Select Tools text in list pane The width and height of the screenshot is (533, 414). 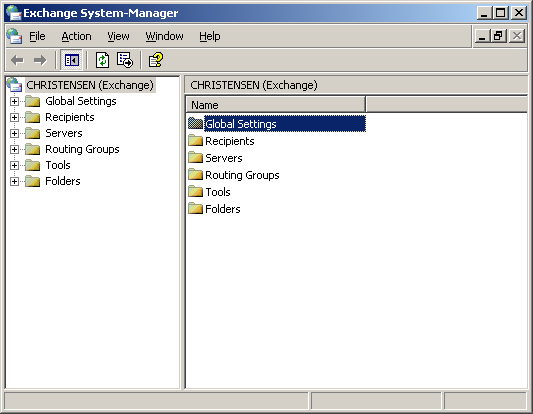coord(218,192)
